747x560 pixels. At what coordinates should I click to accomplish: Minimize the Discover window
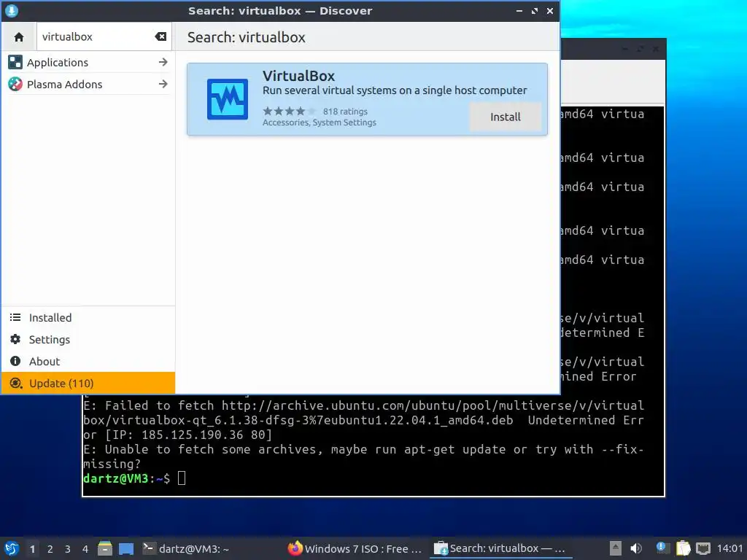coord(519,11)
